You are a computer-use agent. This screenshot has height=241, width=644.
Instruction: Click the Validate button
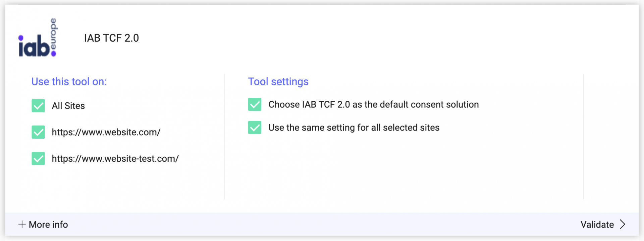(603, 225)
